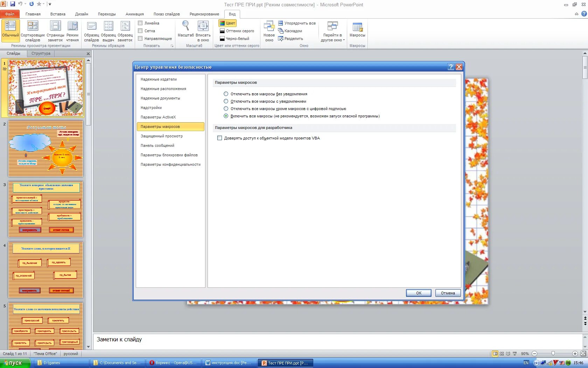
Task: Select disable all macros with notification
Action: point(226,101)
